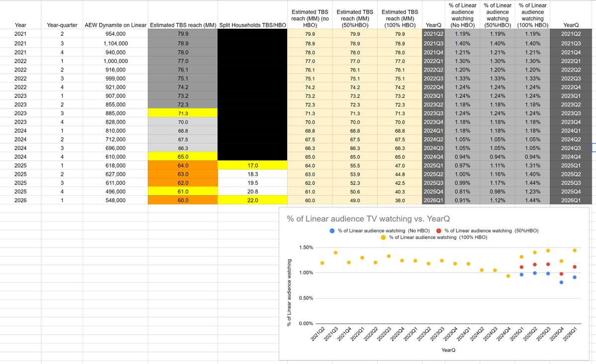
Task: Select the chart title '% of Linear audience TV watching vs. YearQ'
Action: pyautogui.click(x=368, y=218)
